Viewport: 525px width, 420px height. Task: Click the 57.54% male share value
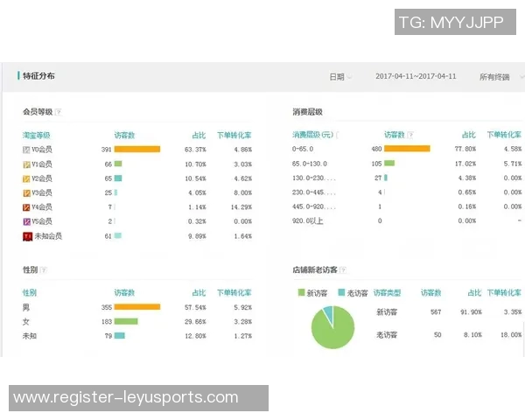point(195,307)
